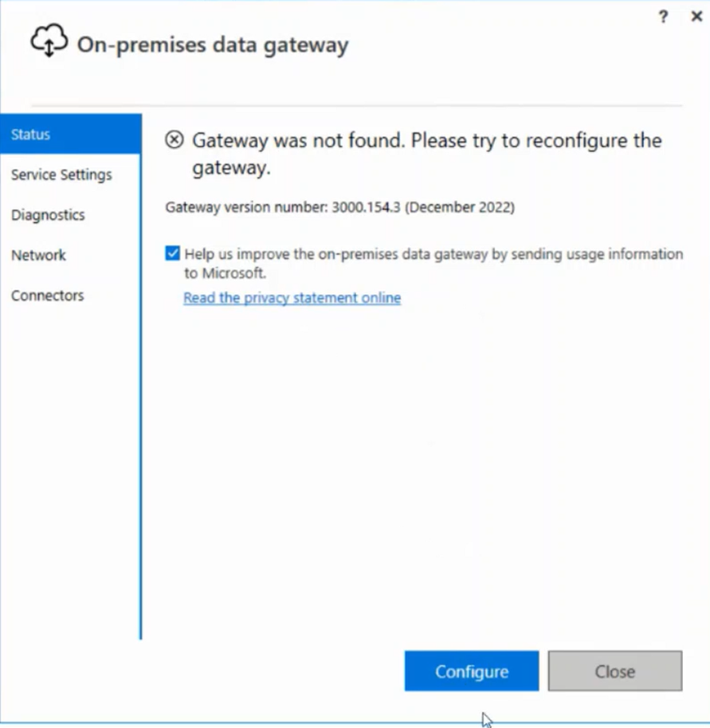710x728 pixels.
Task: Click the 'On-premises data gateway' title text
Action: point(213,45)
